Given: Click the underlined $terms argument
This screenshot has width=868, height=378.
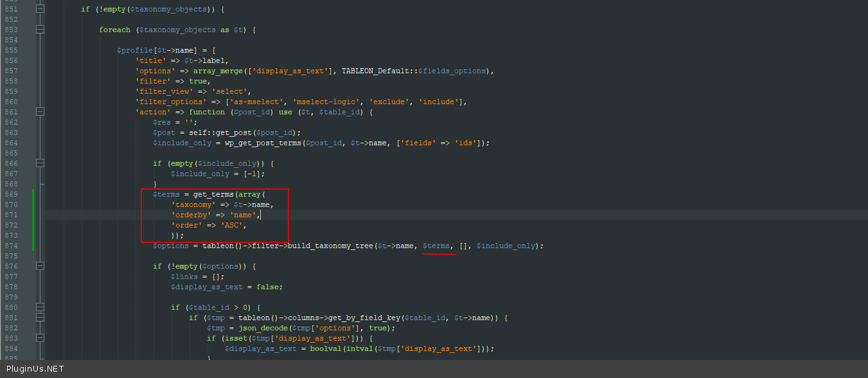Looking at the screenshot, I should pos(436,246).
